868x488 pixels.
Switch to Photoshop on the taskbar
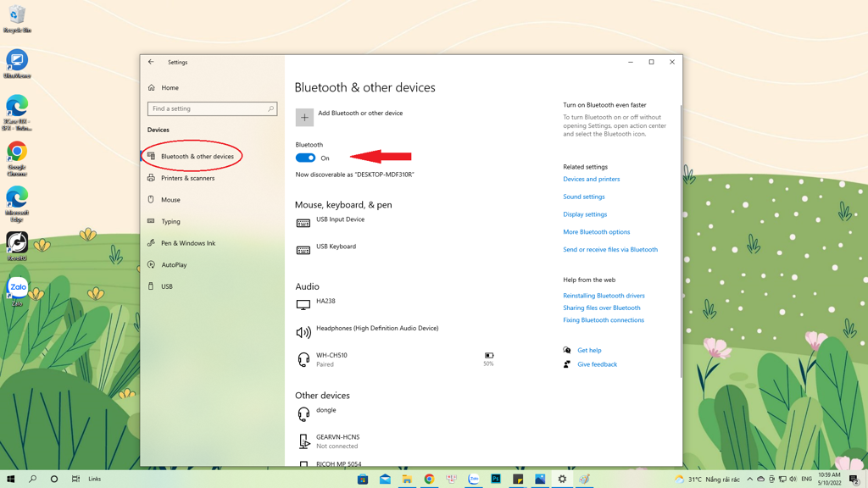[495, 480]
